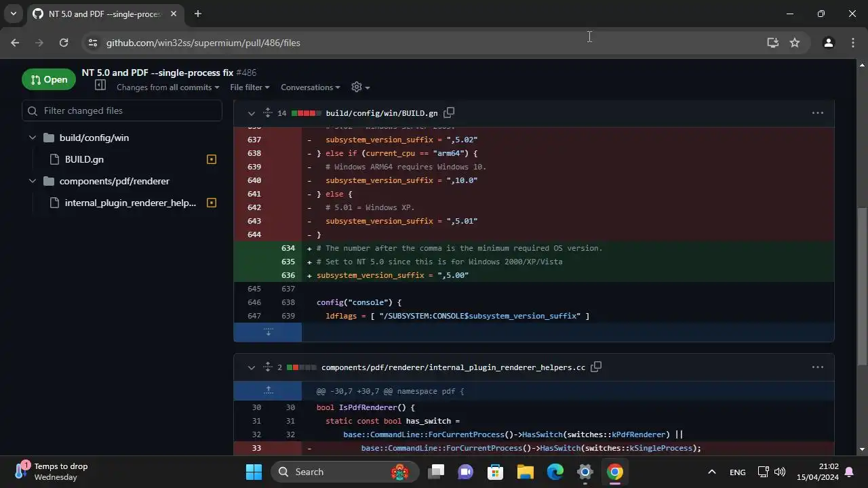Copy internal_plugin_renderer_helpers.cc path
Viewport: 868px width, 488px height.
point(596,367)
